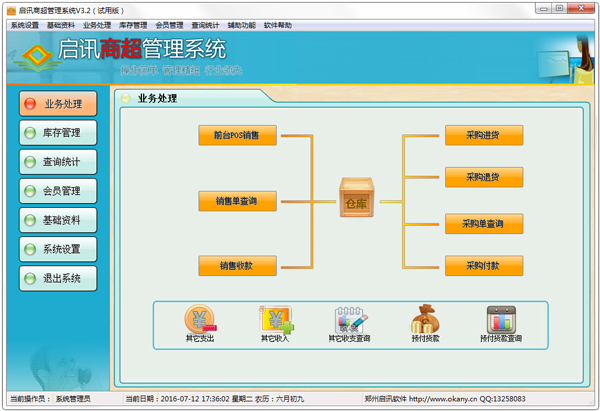This screenshot has height=411, width=600.
Task: Open the 软件帮助 menu
Action: coord(278,25)
